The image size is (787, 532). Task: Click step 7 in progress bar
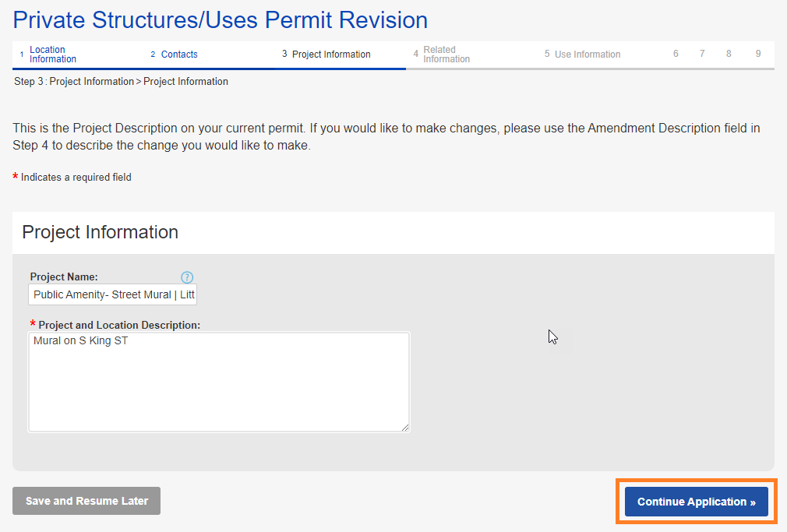[x=702, y=54]
